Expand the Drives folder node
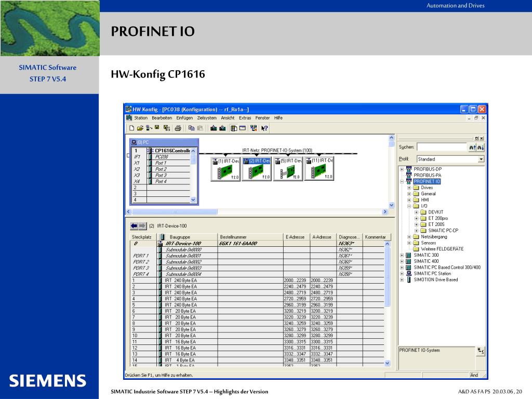This screenshot has width=532, height=399. (409, 188)
